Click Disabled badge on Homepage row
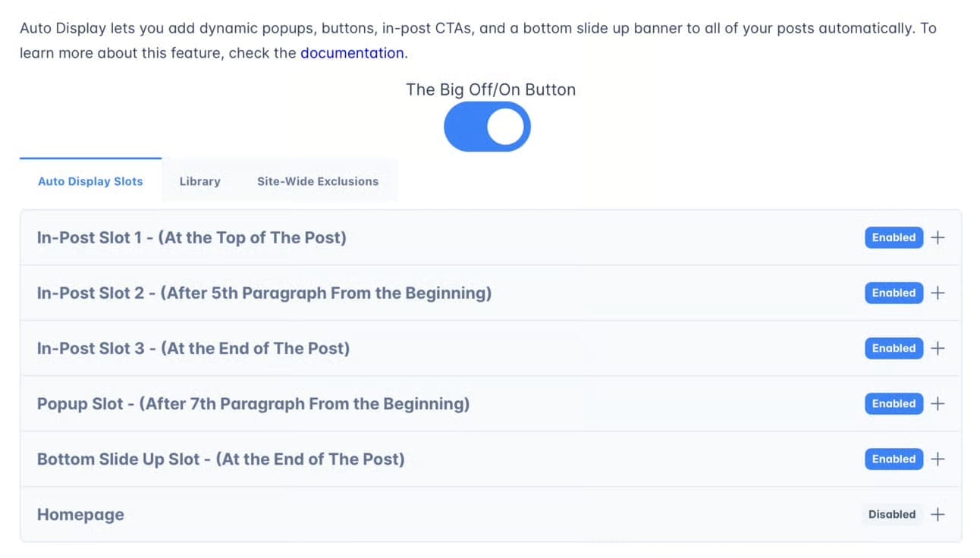The height and width of the screenshot is (558, 980). (x=892, y=514)
